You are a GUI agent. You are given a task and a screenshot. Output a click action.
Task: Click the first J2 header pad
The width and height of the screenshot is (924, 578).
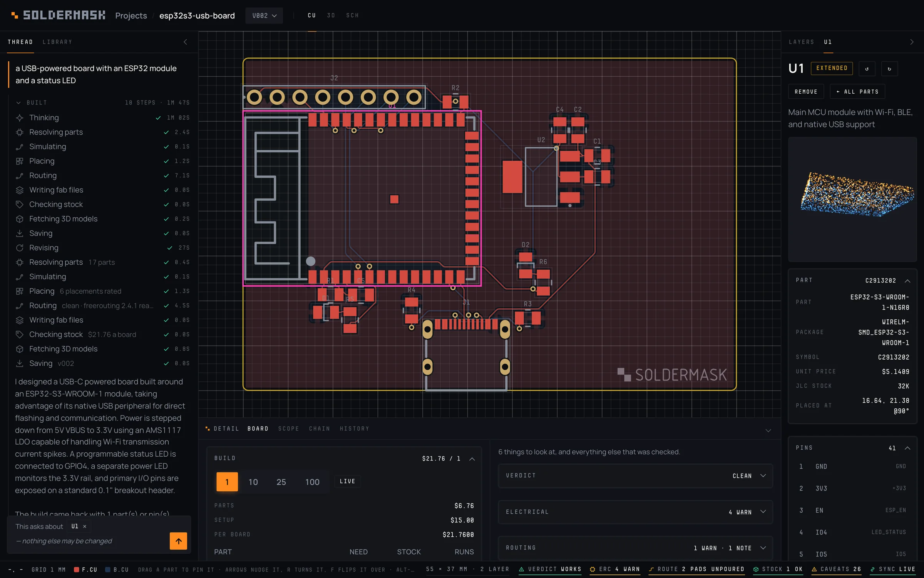(254, 97)
